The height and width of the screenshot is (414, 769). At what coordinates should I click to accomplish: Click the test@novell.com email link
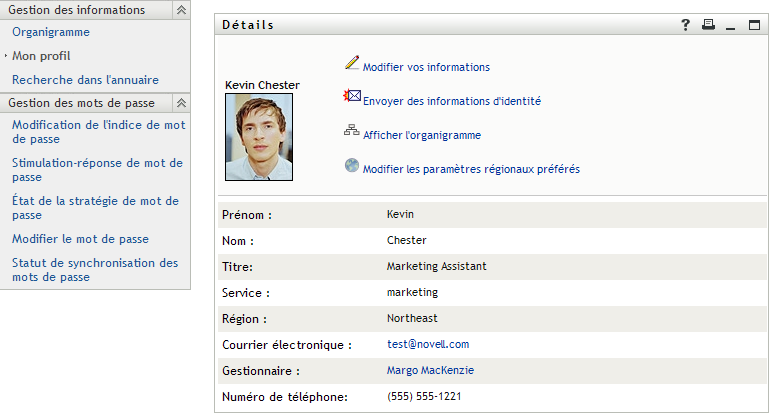pyautogui.click(x=427, y=344)
